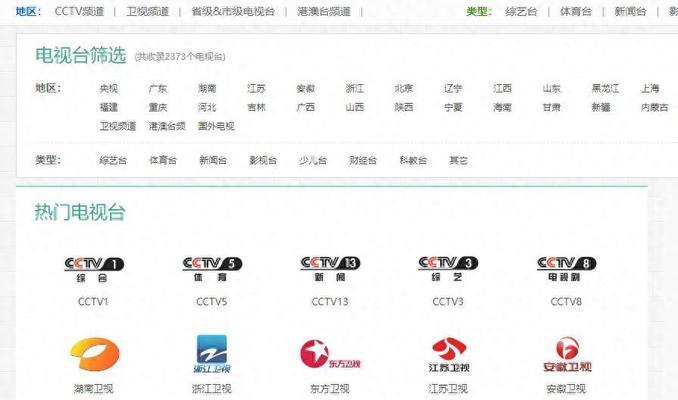Filter type by 科教台
The height and width of the screenshot is (400, 678).
point(413,160)
